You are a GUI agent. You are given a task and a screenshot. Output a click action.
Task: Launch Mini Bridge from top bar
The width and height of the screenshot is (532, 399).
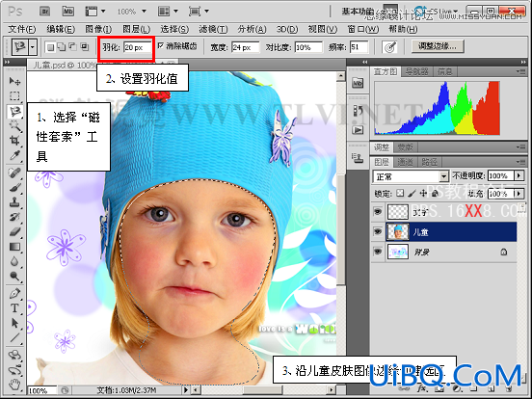coord(67,12)
